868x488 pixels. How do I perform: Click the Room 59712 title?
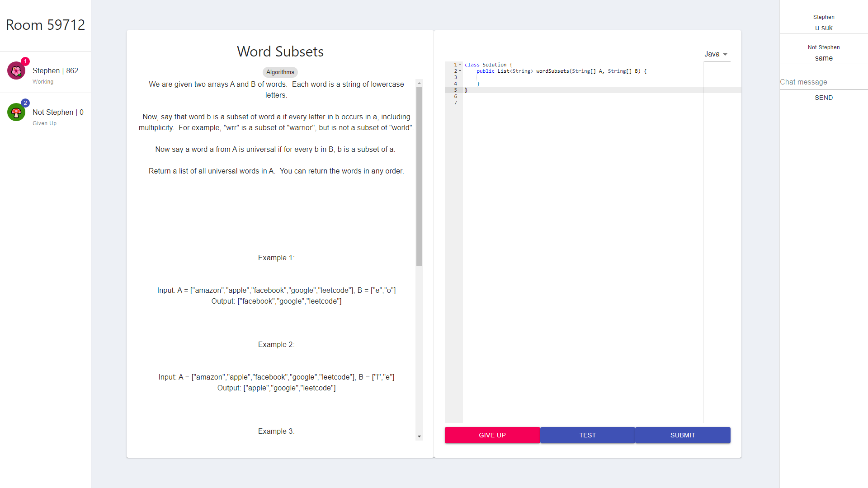[45, 25]
